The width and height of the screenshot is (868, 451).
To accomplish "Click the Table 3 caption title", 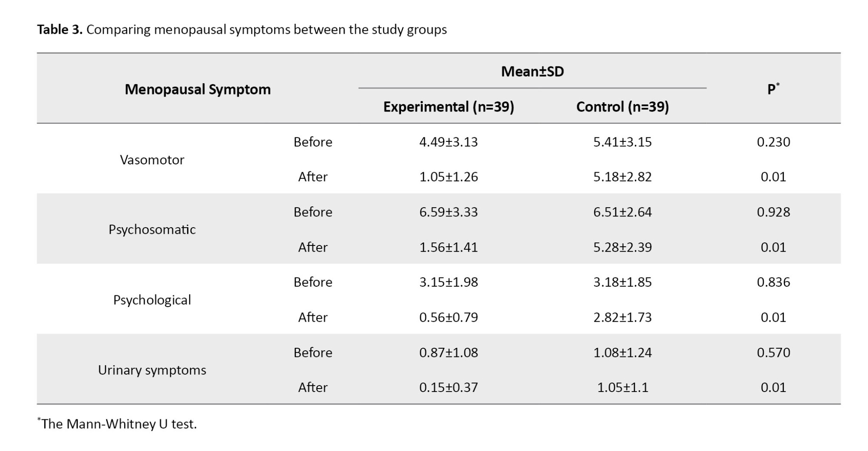I will click(x=242, y=29).
